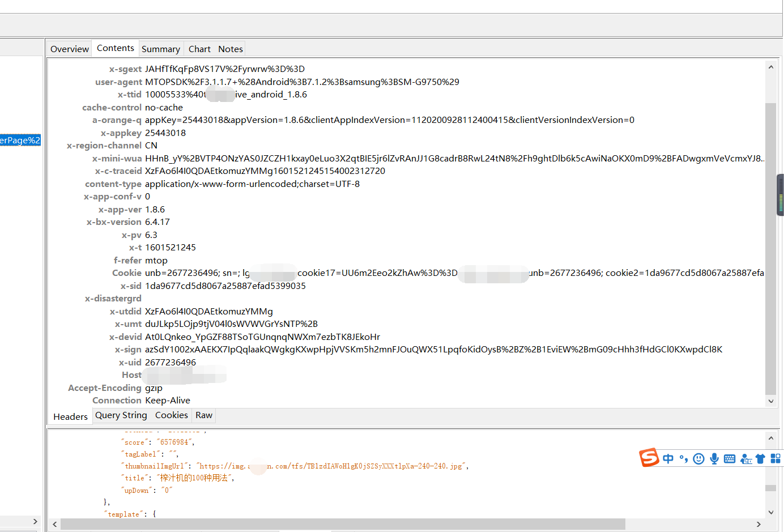Screen dimensions: 784x532
Task: Open the Notes tab
Action: [x=230, y=49]
